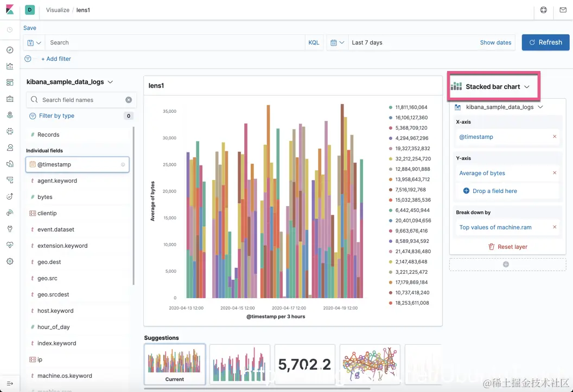
Task: Clear the field name search with X
Action: coord(129,100)
